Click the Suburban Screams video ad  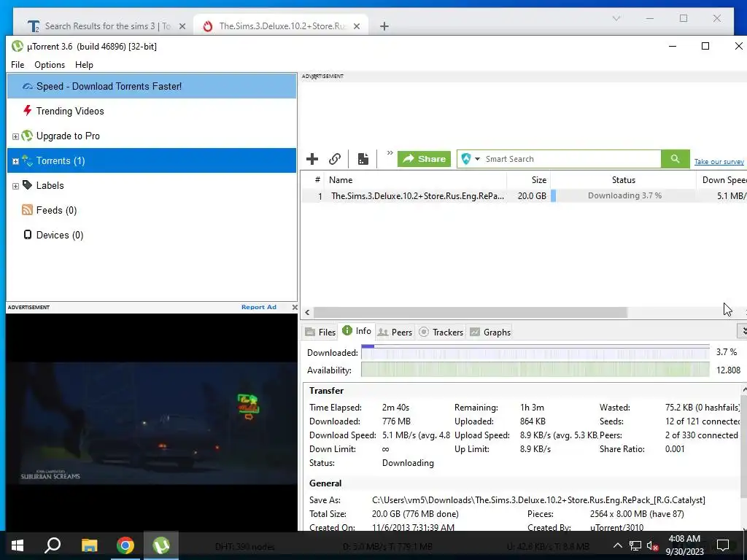click(152, 422)
